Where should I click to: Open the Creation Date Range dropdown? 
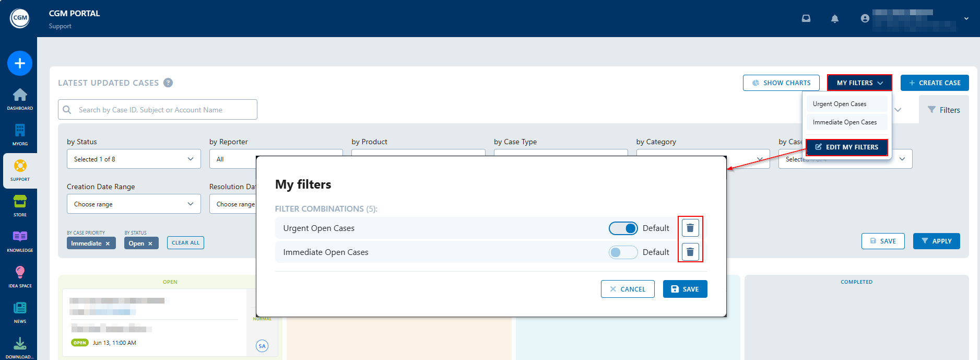coord(134,204)
